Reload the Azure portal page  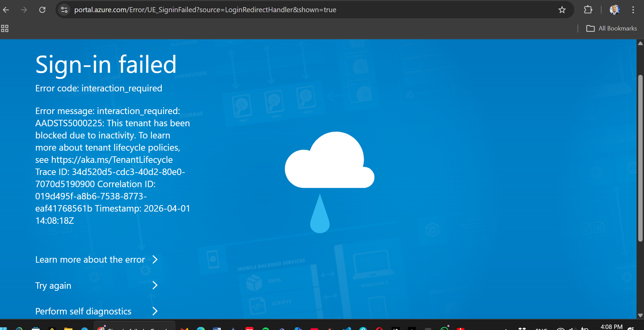[x=42, y=10]
